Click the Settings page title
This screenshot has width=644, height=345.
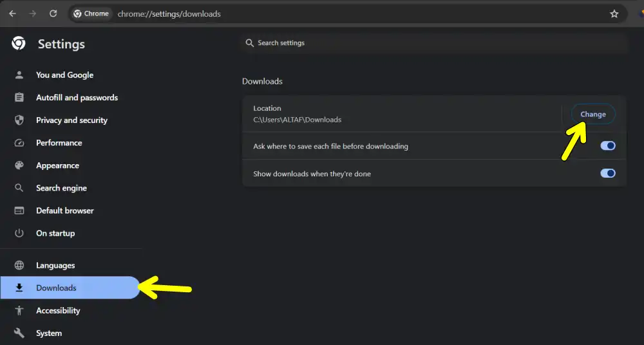point(61,44)
